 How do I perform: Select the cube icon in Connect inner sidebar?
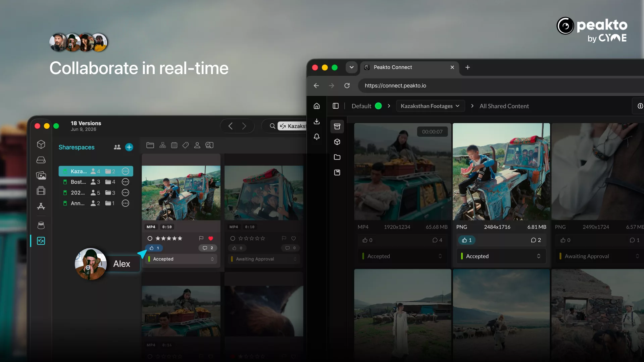click(x=337, y=142)
